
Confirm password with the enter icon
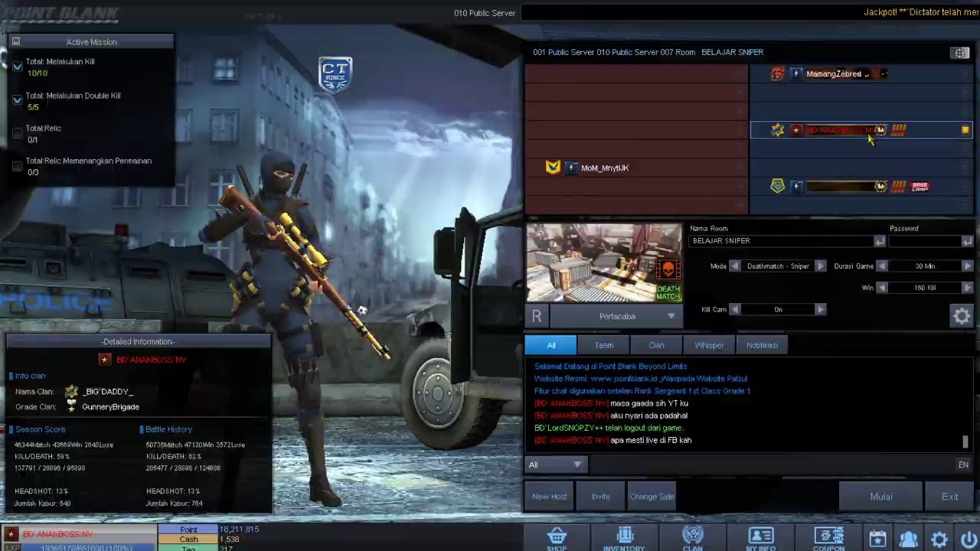click(967, 241)
